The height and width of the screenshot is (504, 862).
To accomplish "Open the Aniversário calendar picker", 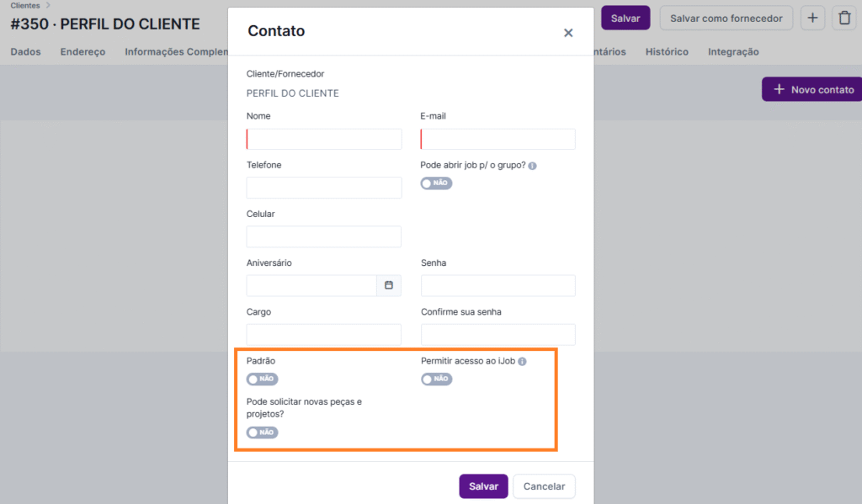I will pyautogui.click(x=389, y=286).
